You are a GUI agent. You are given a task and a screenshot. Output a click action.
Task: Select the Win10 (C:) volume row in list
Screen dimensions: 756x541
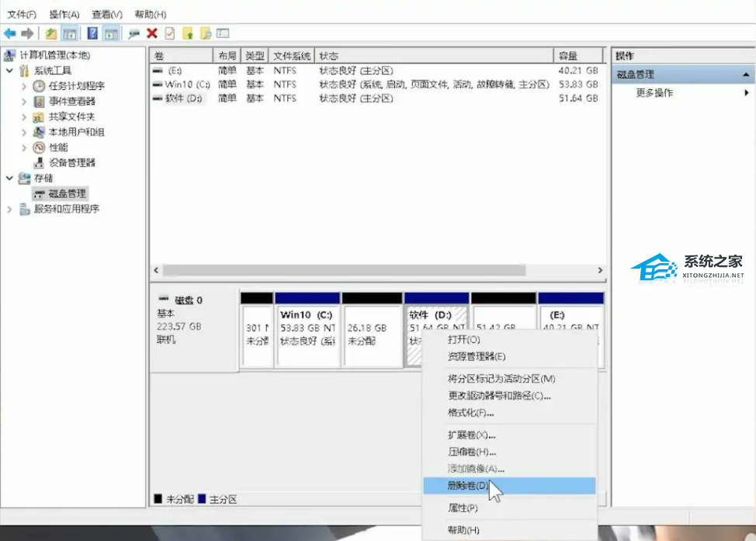pos(376,85)
